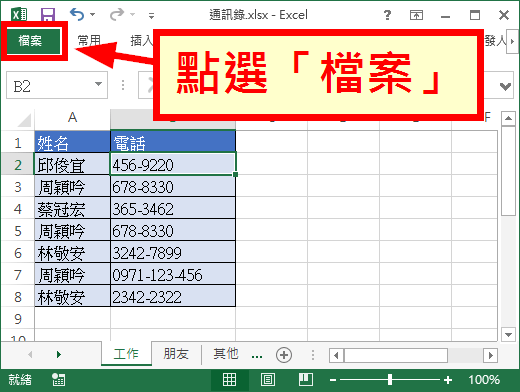Click the zoom slider handle
520x392 pixels.
[390, 380]
